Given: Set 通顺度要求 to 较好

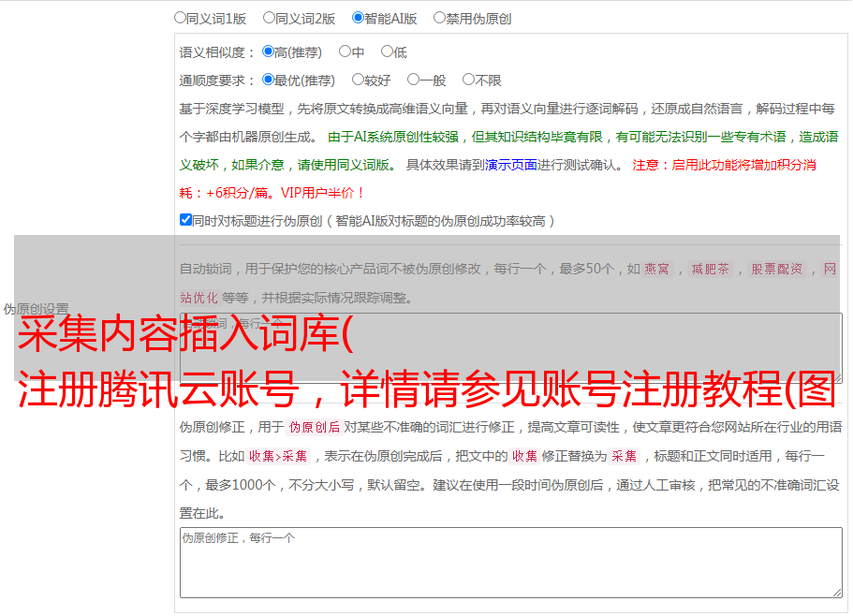Looking at the screenshot, I should [358, 80].
